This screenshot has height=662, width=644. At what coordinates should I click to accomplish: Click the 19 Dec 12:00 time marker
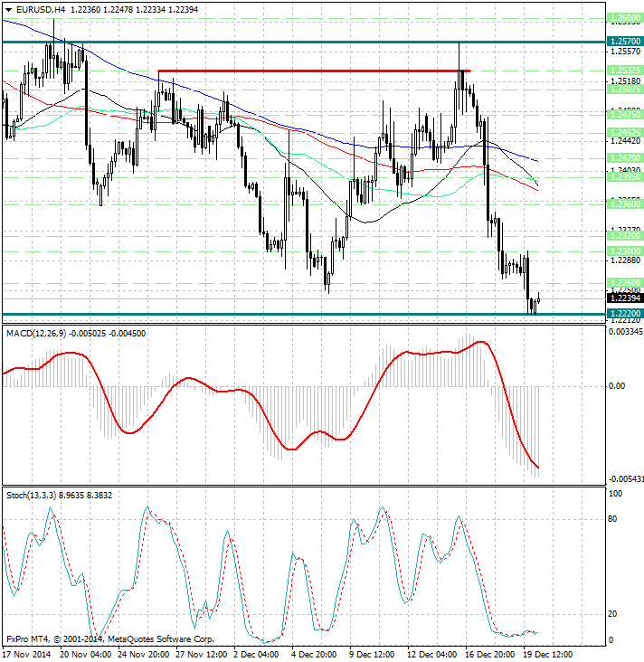click(550, 653)
